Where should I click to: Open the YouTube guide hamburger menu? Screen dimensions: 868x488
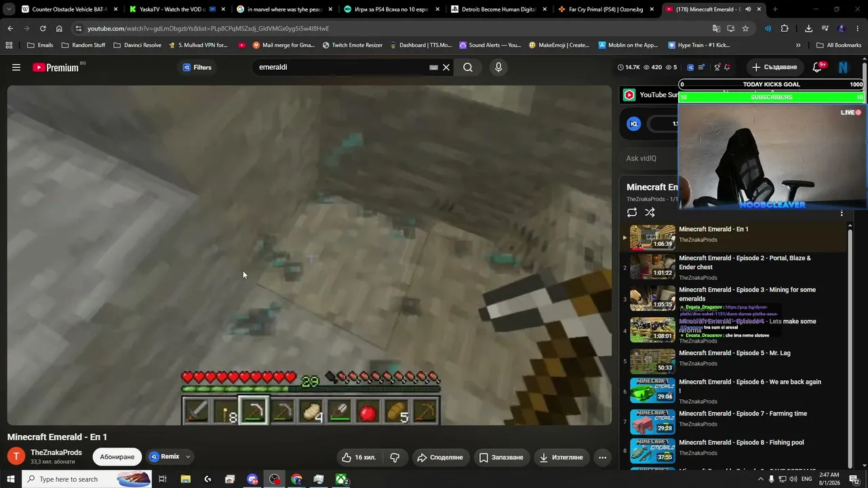(x=16, y=67)
